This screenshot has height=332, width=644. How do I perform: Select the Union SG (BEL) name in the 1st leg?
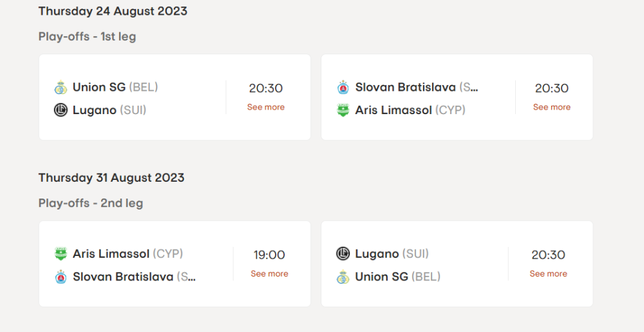[115, 87]
